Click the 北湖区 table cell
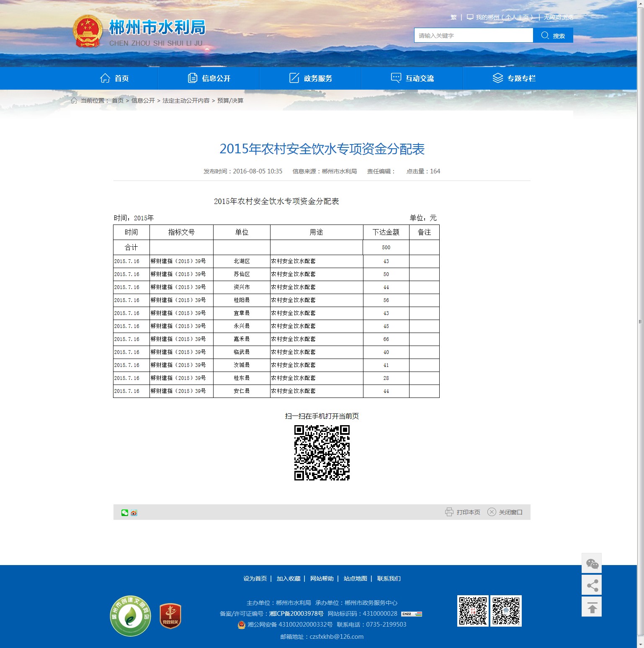The width and height of the screenshot is (644, 648). (242, 261)
